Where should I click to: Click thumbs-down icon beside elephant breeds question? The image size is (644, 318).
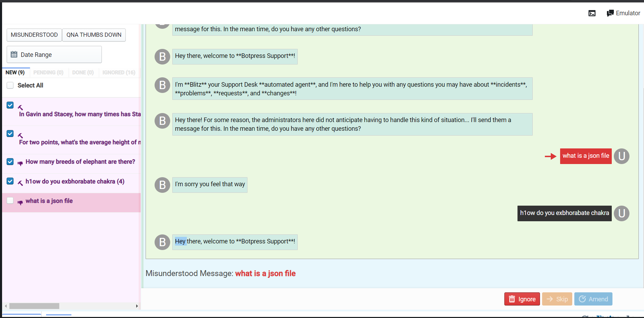point(20,163)
